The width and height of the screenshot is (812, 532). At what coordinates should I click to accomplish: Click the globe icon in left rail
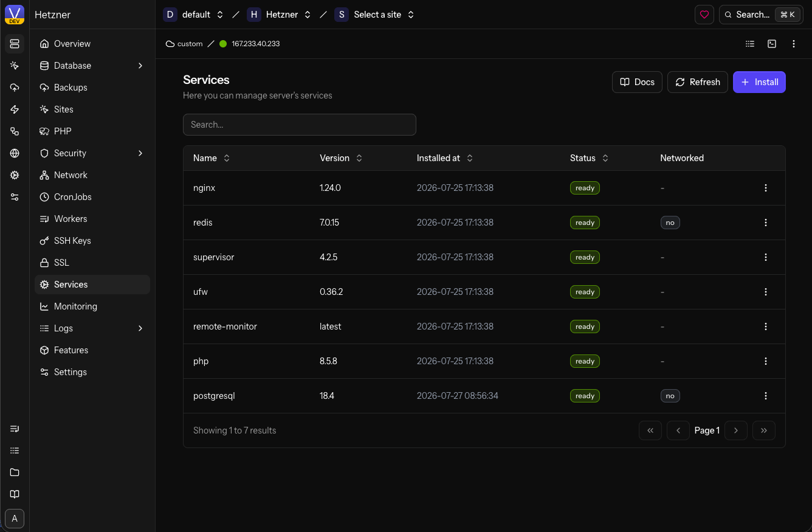15,153
